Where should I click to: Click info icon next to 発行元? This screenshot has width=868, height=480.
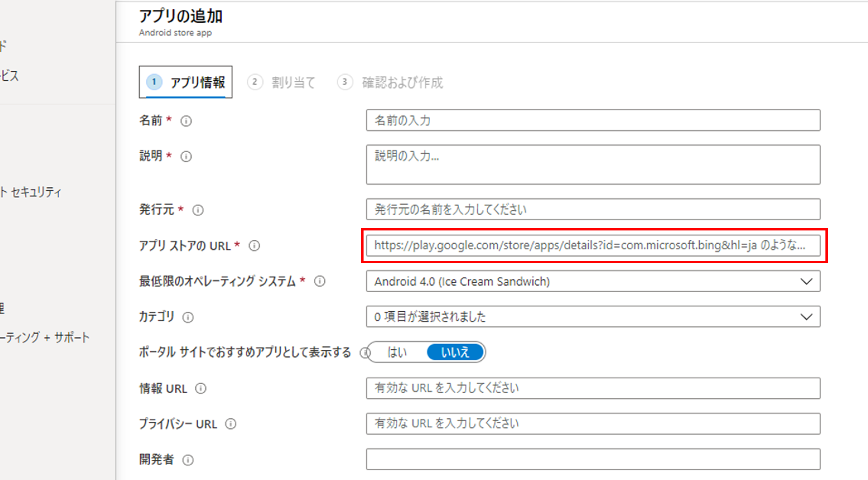point(198,210)
